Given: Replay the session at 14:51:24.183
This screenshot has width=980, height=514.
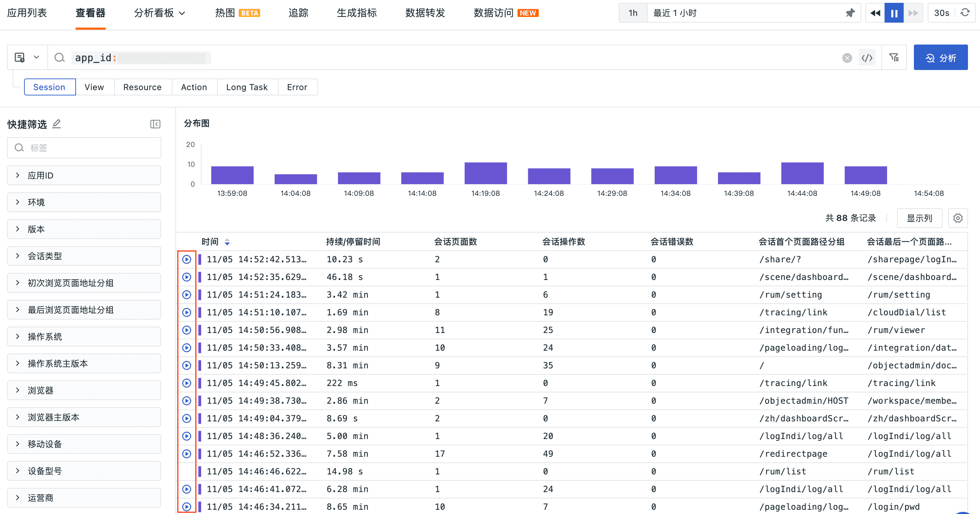Looking at the screenshot, I should point(186,295).
